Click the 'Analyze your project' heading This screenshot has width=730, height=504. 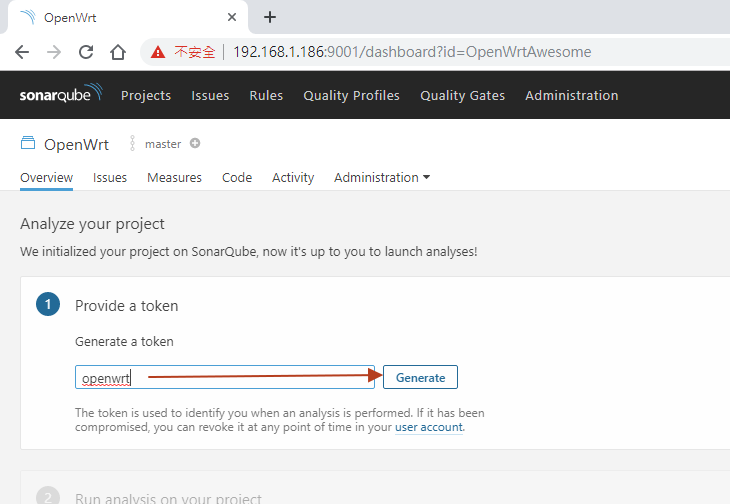92,224
